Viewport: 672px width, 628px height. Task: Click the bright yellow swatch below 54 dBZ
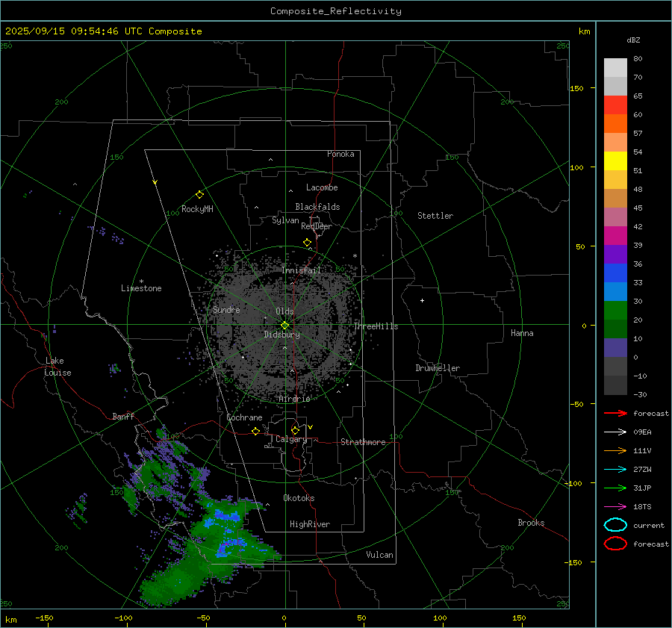(615, 161)
